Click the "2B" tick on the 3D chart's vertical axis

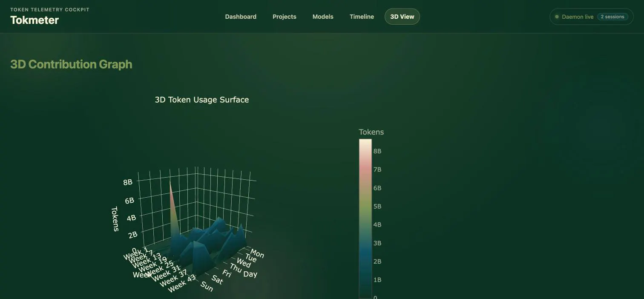pos(133,234)
